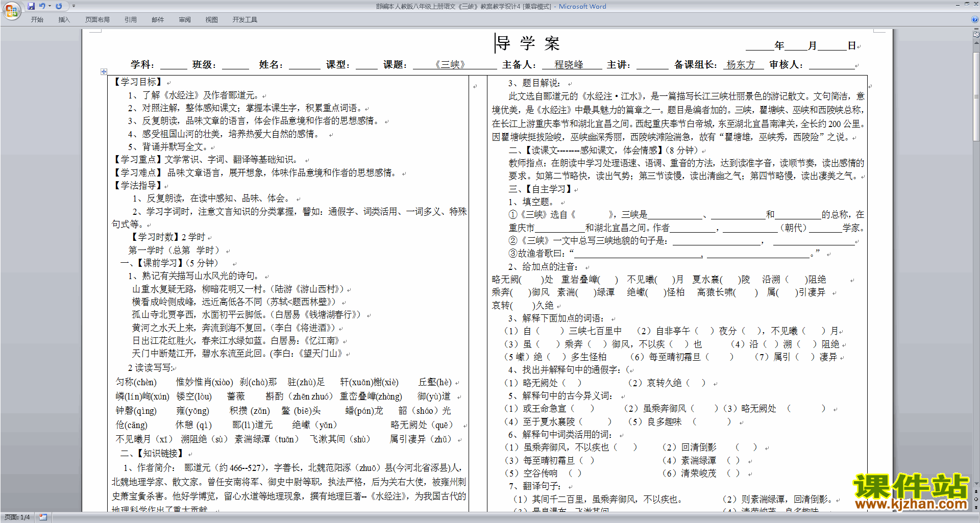This screenshot has height=523, width=980.
Task: Click the 第一学时 line
Action: click(x=174, y=251)
